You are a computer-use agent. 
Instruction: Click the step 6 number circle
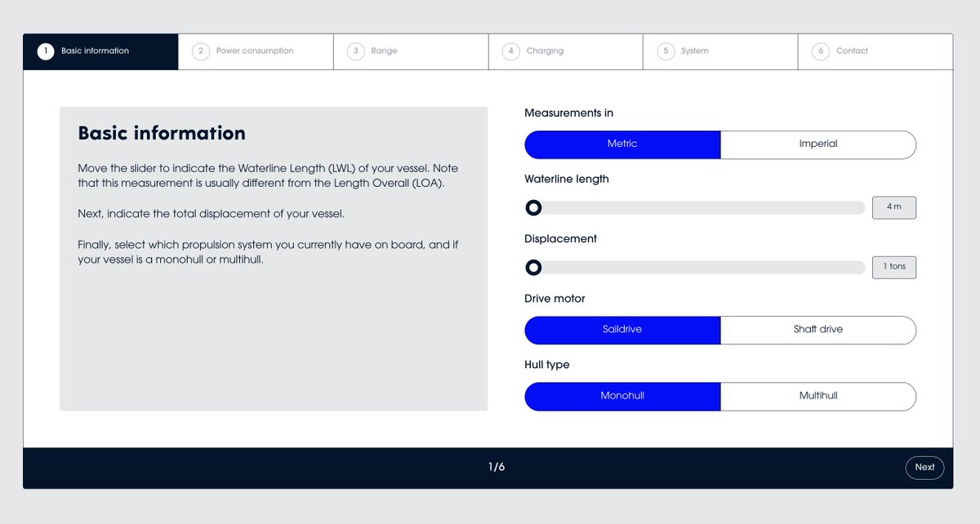(x=821, y=51)
